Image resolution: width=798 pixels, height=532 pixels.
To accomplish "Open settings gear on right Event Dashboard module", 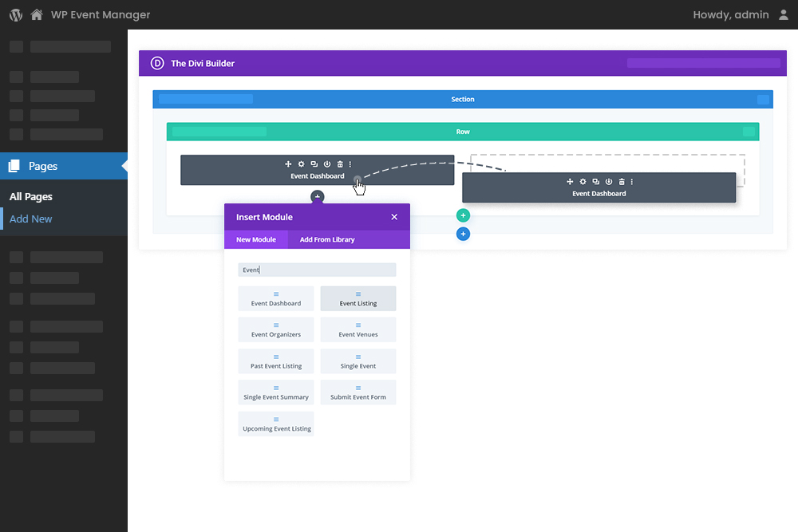I will [x=583, y=182].
